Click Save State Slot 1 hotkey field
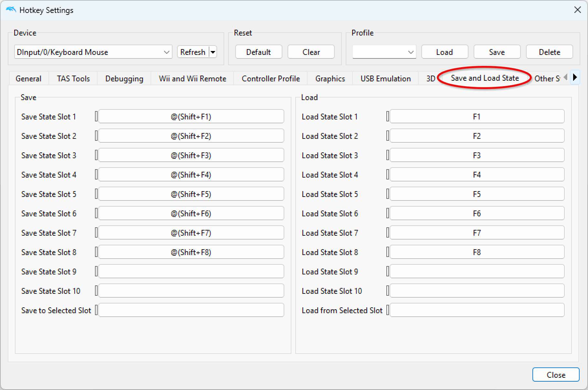 191,117
